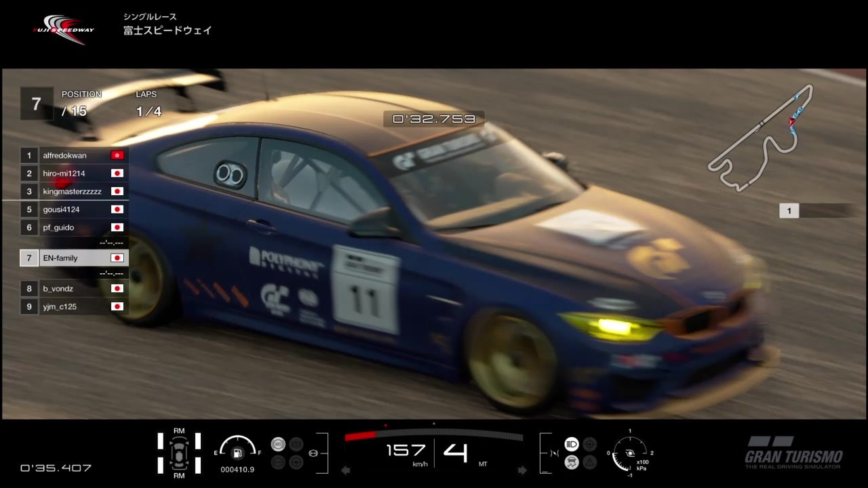This screenshot has height=488, width=868.
Task: Select driver pf_guido in the leaderboard
Action: click(58, 227)
